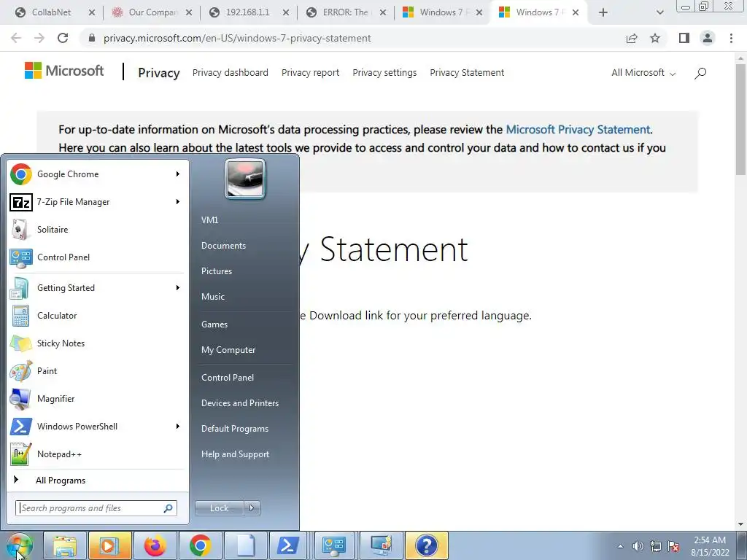Switch to CollabNet tab

coord(50,12)
